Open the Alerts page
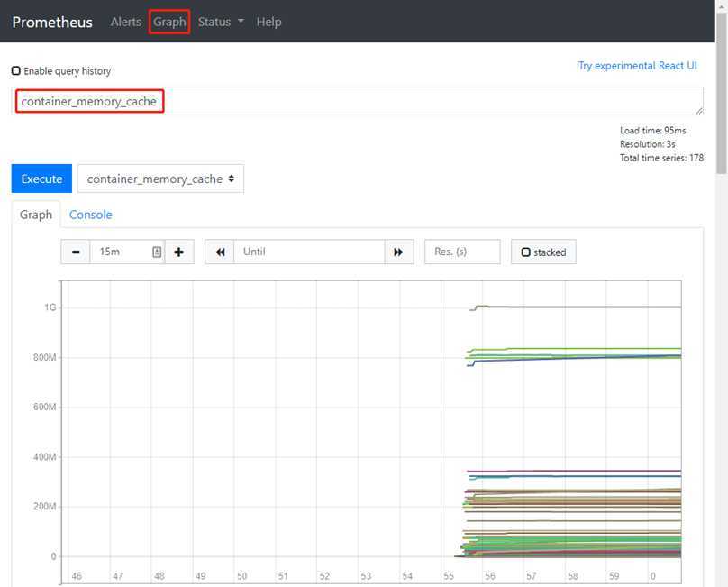 tap(125, 22)
